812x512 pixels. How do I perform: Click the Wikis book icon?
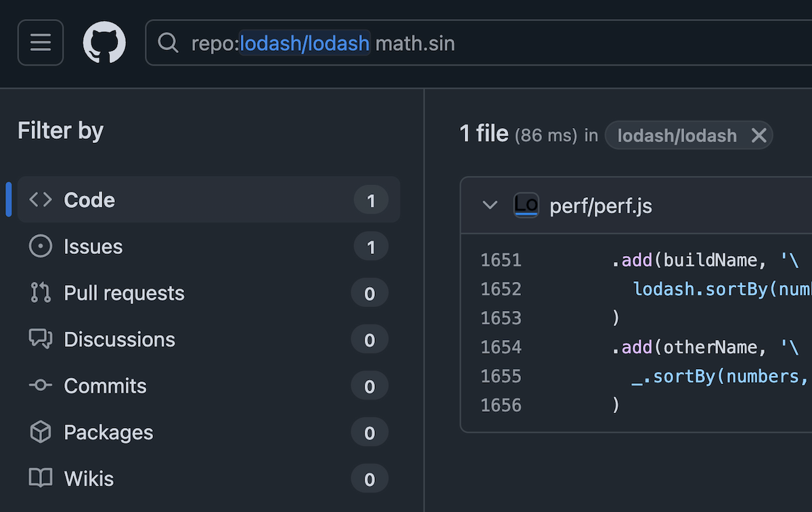tap(41, 478)
